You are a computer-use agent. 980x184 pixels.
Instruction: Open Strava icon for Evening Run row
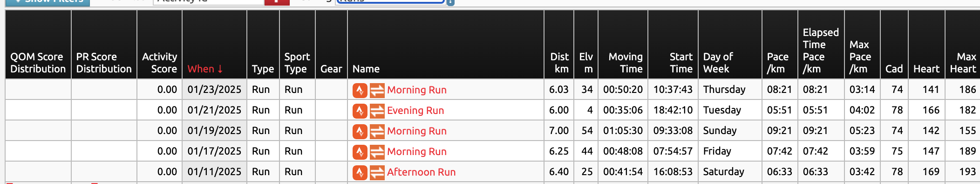(360, 111)
